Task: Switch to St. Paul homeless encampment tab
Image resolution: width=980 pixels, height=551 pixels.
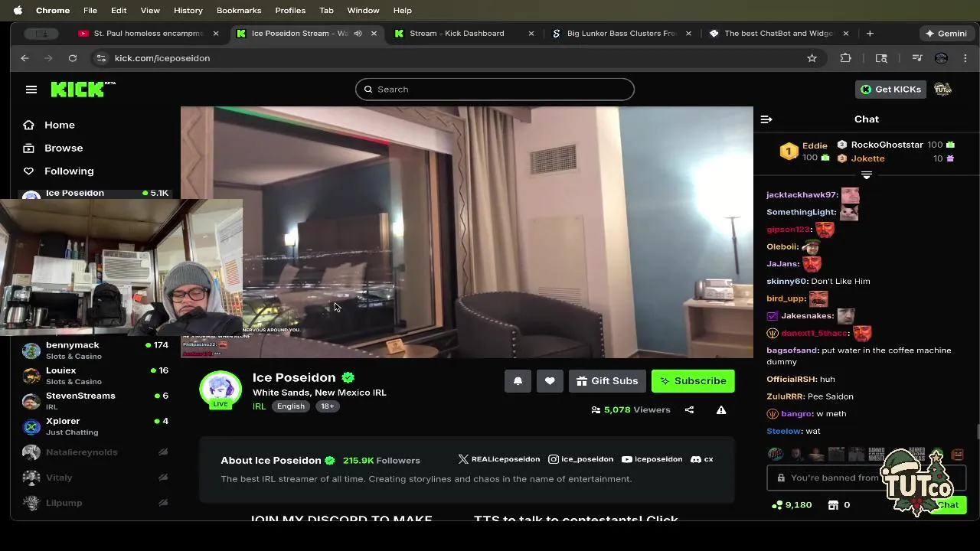Action: 148,34
